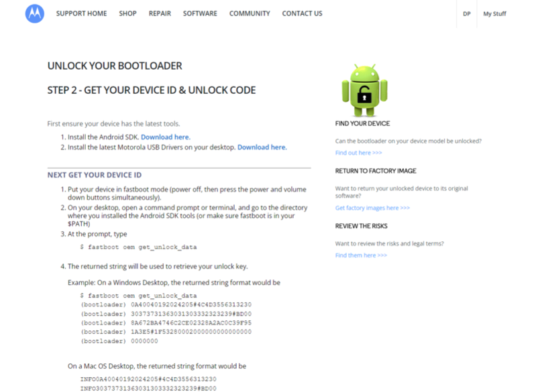The height and width of the screenshot is (392, 536).
Task: Click the Unlock Your Bootloader heading
Action: pyautogui.click(x=115, y=66)
